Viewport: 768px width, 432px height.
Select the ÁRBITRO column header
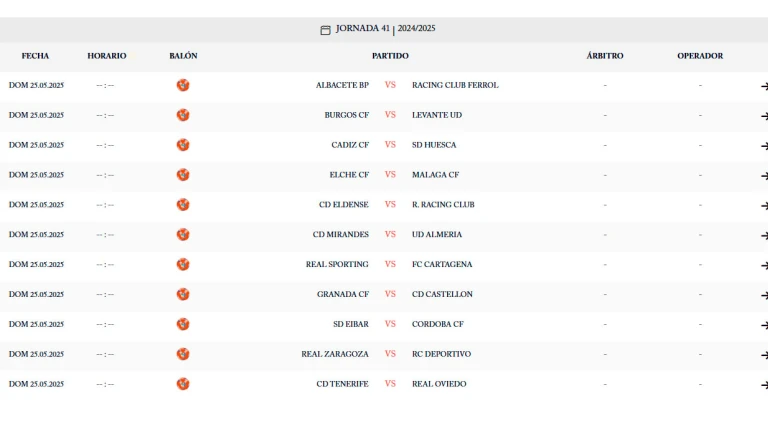tap(605, 56)
